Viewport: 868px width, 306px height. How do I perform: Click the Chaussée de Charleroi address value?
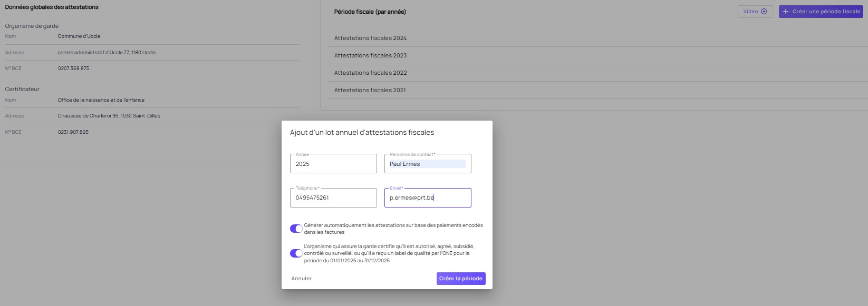pos(109,116)
